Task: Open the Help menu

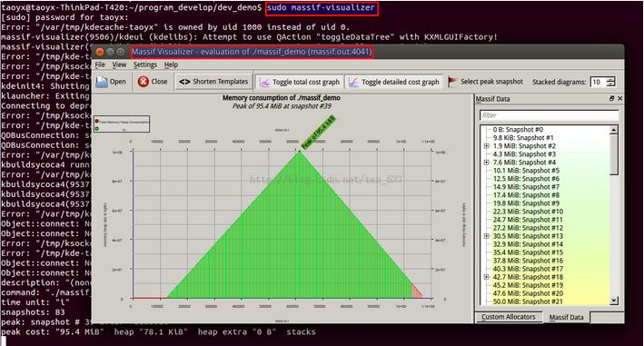Action: point(171,64)
